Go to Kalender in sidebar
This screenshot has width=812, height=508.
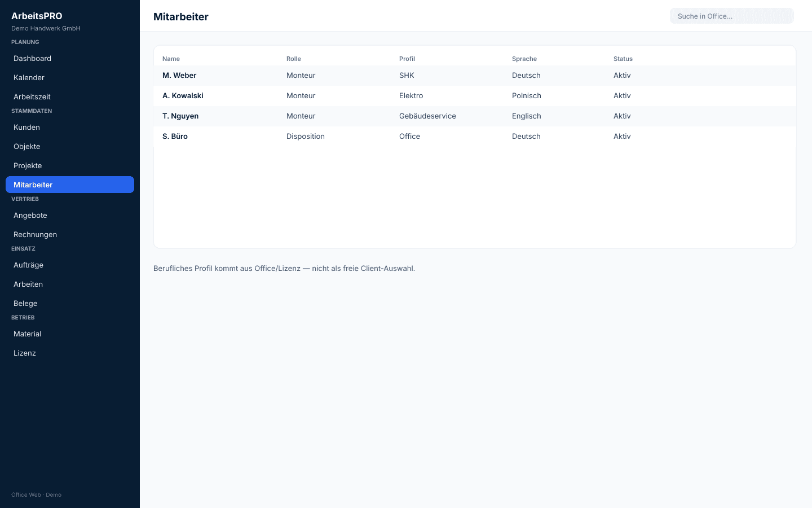[x=70, y=77]
